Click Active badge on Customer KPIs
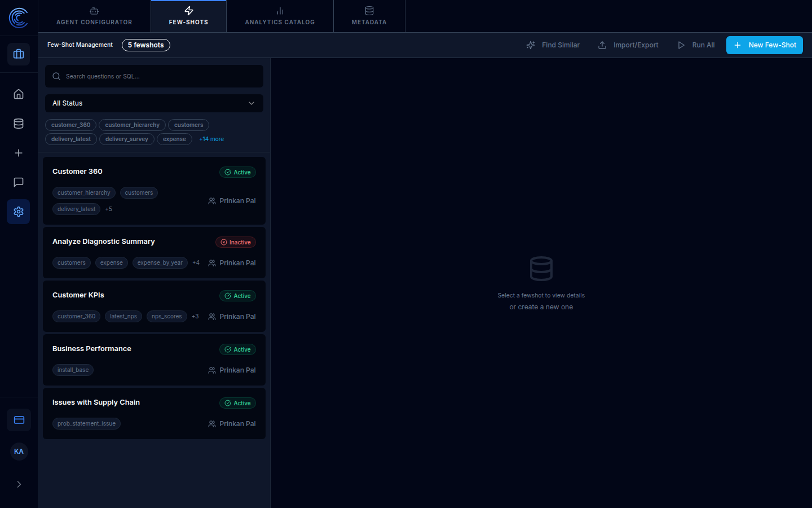This screenshot has height=508, width=812. [237, 296]
